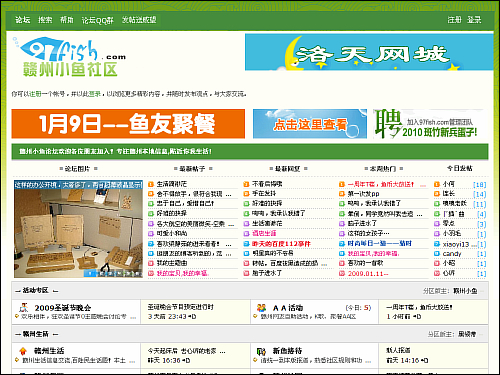Image resolution: width=500 pixels, height=375 pixels.
Task: Click the rank 1 icon beside 小何
Action: point(437,184)
